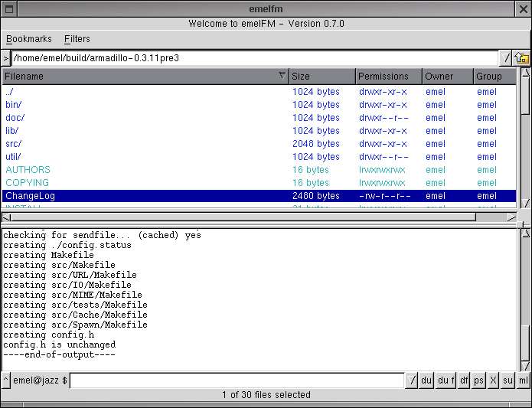Open the Filters menu
Viewport: 532px width, 408px height.
(x=77, y=39)
